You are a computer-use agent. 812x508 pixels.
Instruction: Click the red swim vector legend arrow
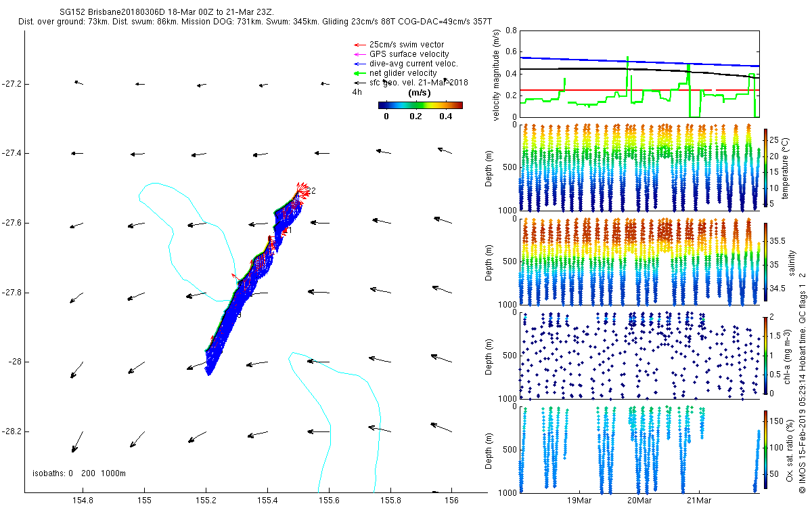[359, 45]
